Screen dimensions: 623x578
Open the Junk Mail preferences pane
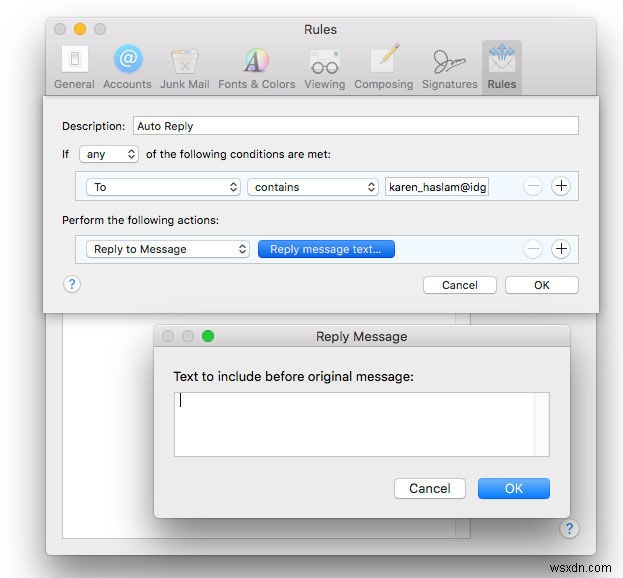[184, 68]
